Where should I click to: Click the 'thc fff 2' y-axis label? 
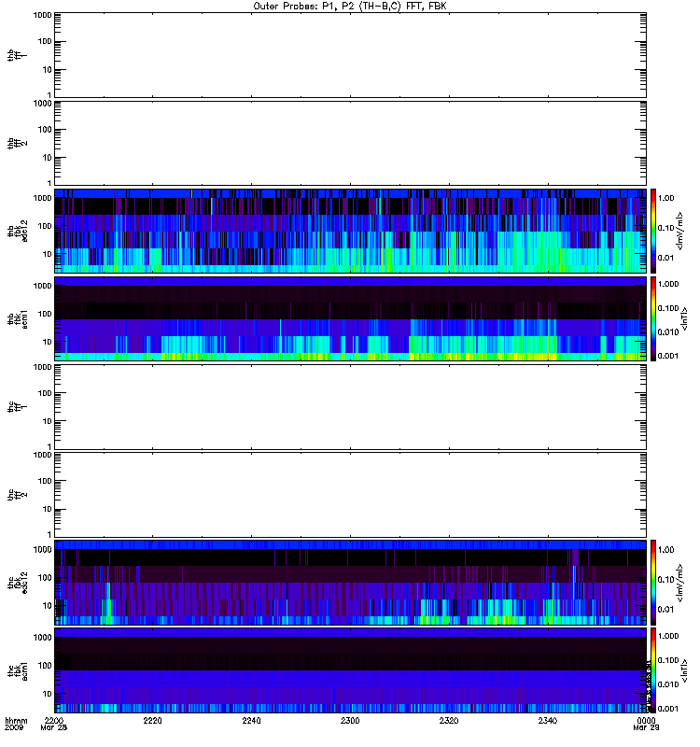pos(17,495)
